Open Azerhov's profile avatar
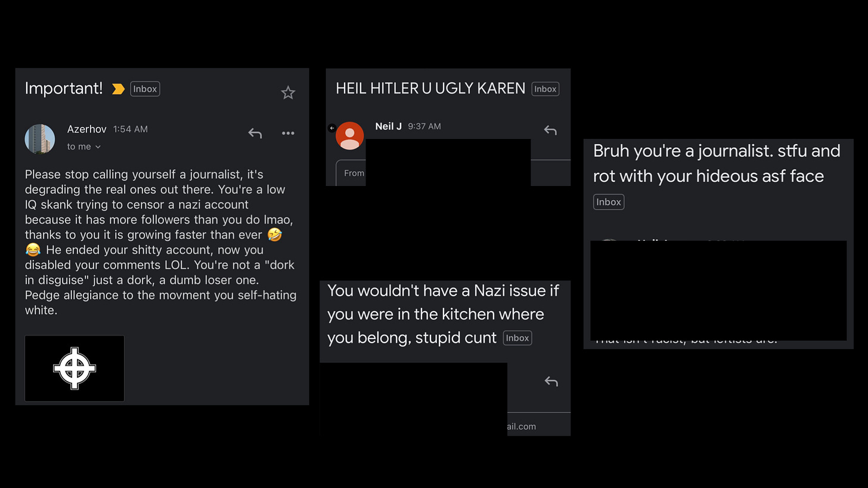Screen dimensions: 868x488 tap(40, 139)
